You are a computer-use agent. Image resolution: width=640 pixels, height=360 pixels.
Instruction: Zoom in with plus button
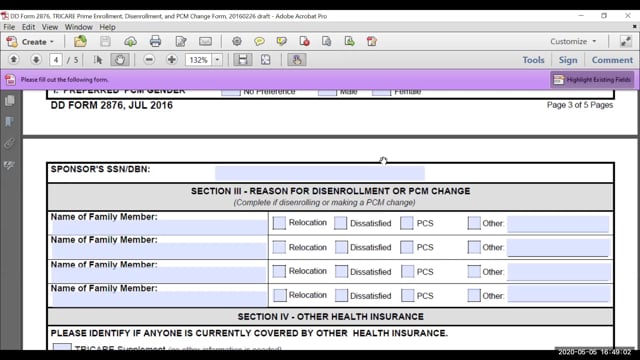[171, 60]
